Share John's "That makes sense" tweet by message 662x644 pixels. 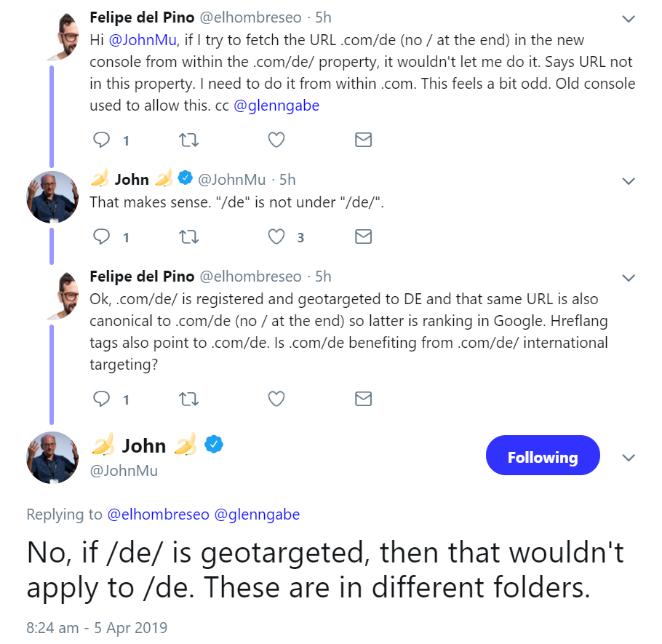(363, 236)
